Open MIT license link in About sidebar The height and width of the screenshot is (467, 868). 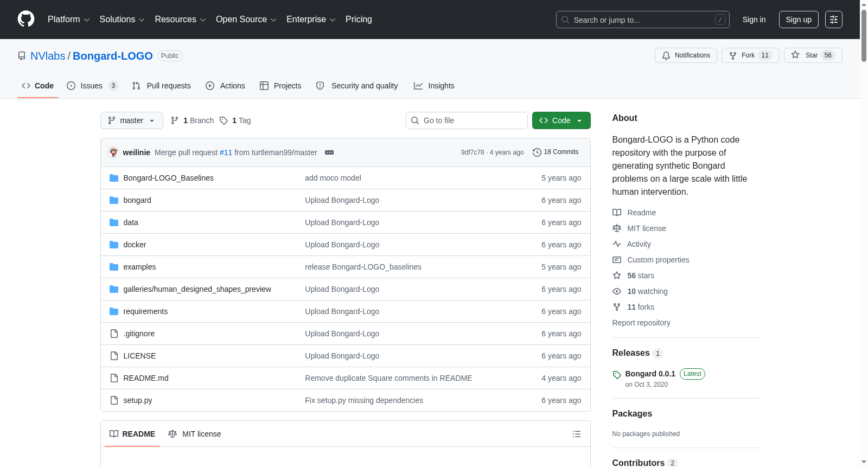coord(639,228)
